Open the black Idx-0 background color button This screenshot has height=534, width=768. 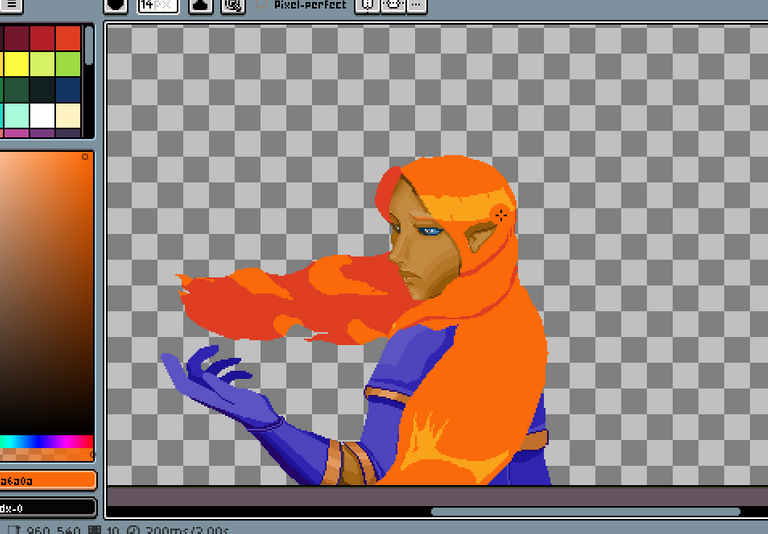tap(48, 508)
